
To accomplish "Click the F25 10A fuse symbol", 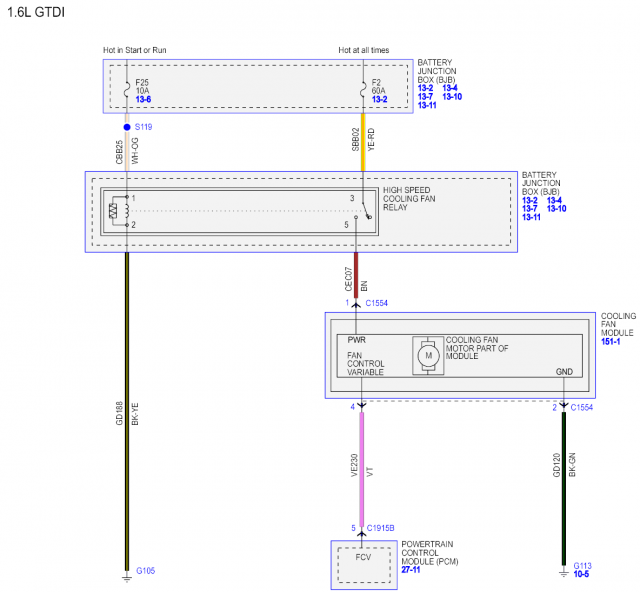I will 127,90.
